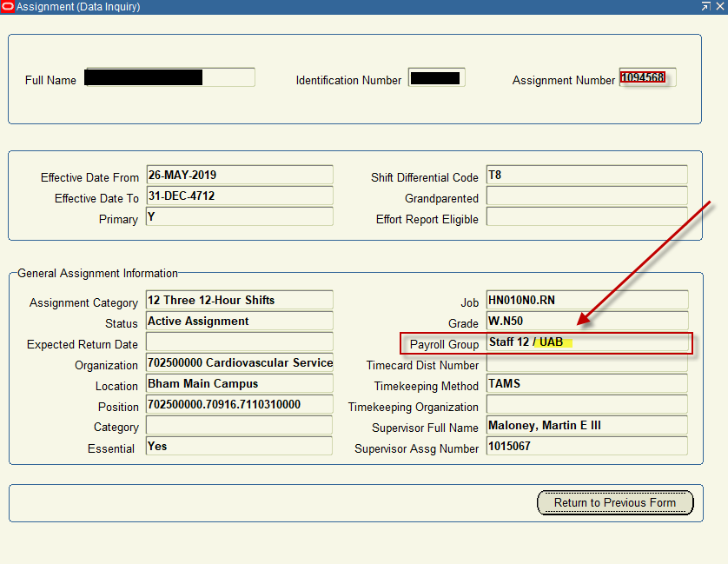Click the Oracle icon in the title bar
This screenshot has height=564, width=728.
[8, 7]
